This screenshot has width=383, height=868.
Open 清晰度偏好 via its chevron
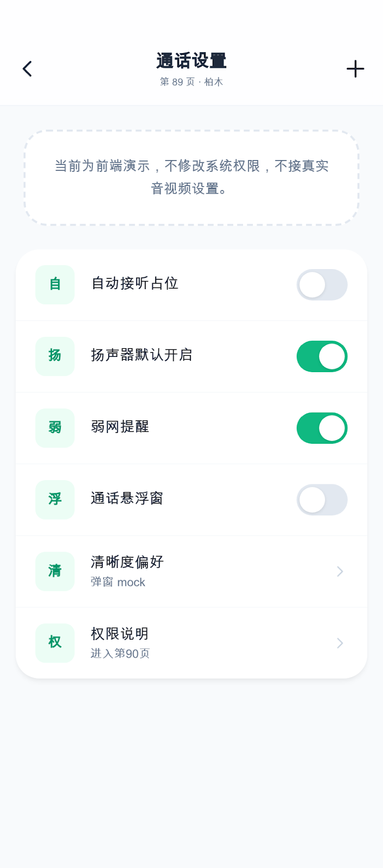[x=340, y=571]
